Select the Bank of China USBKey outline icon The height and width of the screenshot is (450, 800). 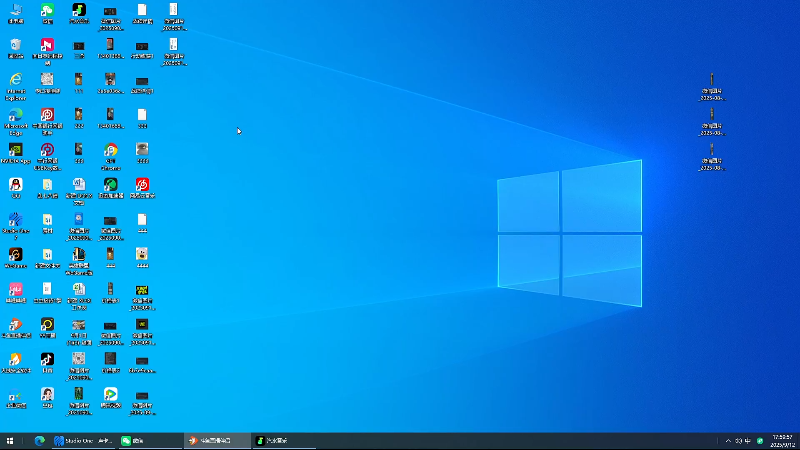click(x=47, y=156)
